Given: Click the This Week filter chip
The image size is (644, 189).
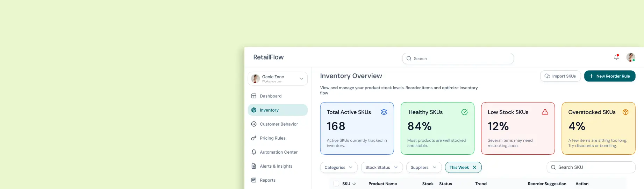Looking at the screenshot, I should coord(463,167).
